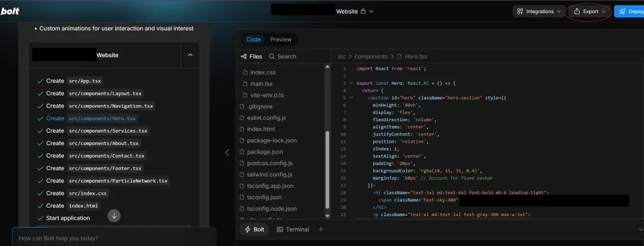
Task: Open src/components/Services.tsx from the steps list
Action: click(108, 131)
